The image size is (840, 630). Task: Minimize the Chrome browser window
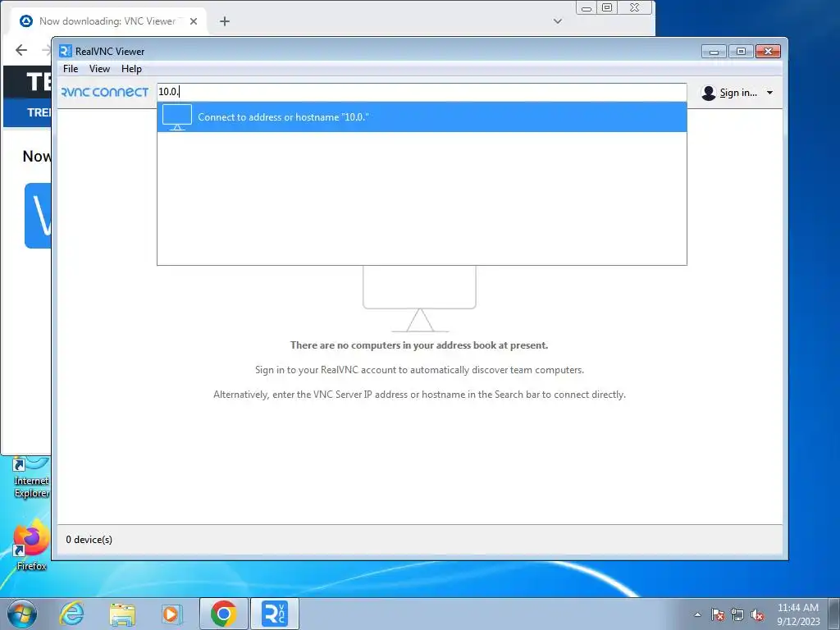587,8
